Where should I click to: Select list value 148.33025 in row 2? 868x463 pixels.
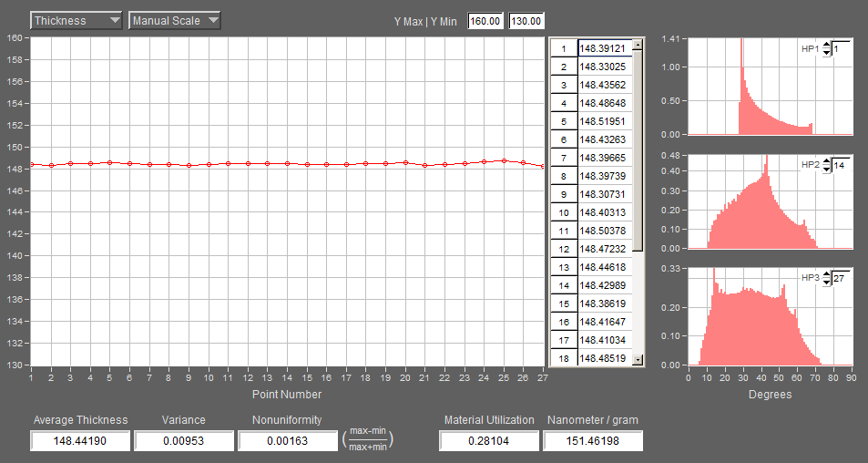[x=605, y=67]
